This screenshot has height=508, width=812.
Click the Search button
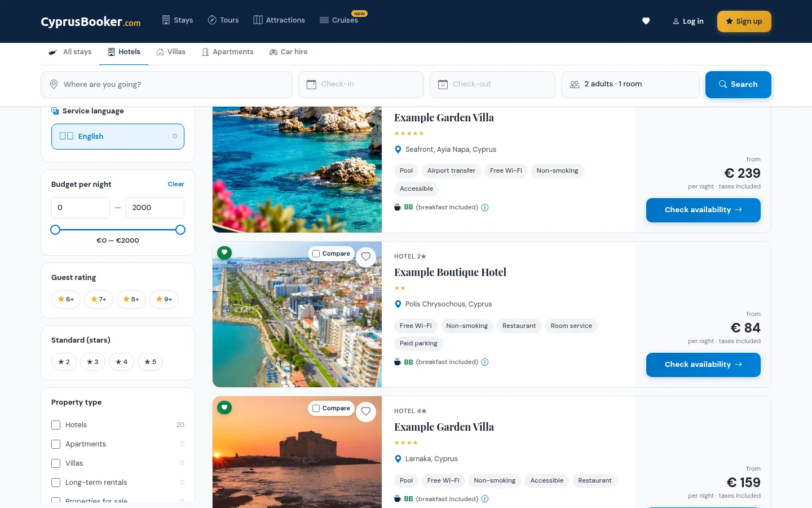click(738, 85)
